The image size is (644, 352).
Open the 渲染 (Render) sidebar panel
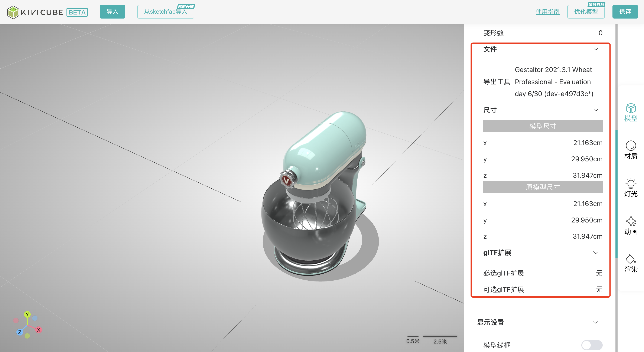(x=631, y=263)
